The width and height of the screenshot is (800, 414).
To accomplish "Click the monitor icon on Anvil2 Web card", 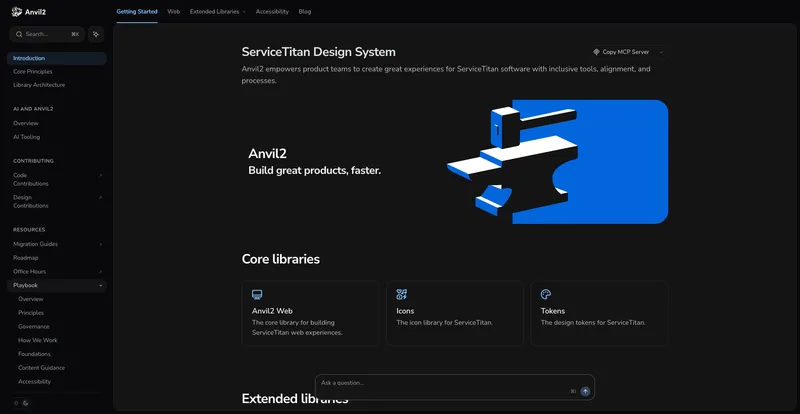I will pos(257,295).
